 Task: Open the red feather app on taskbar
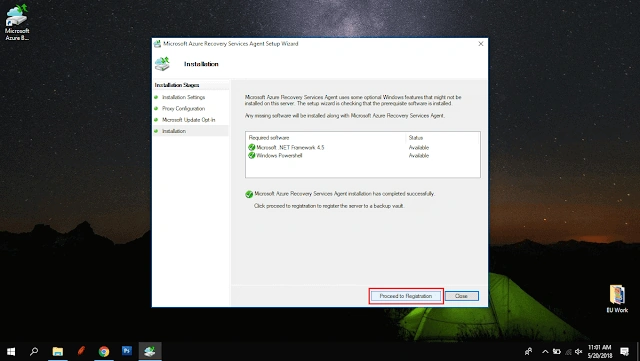[x=81, y=351]
